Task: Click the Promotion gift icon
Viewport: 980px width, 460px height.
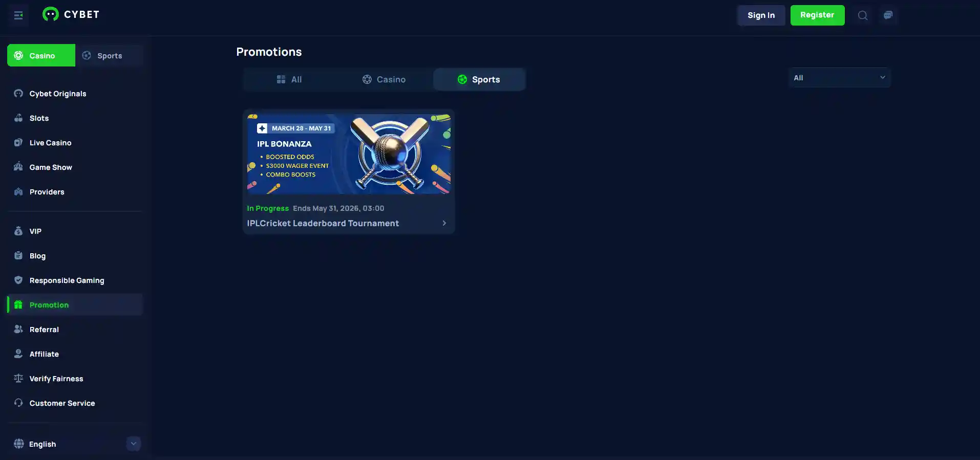Action: pyautogui.click(x=18, y=305)
